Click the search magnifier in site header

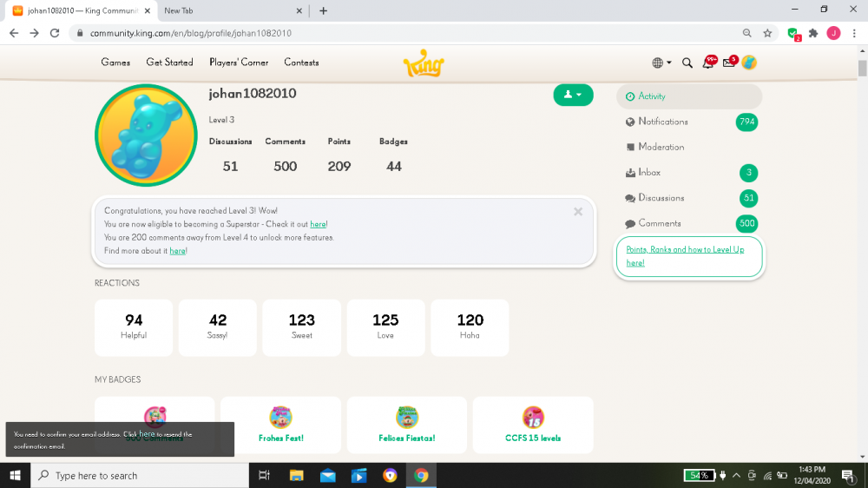coord(687,63)
